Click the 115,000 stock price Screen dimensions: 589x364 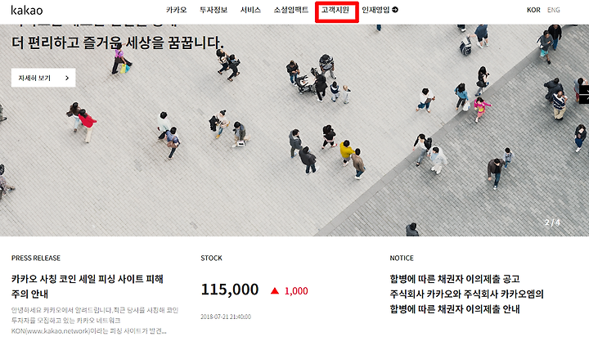point(230,290)
